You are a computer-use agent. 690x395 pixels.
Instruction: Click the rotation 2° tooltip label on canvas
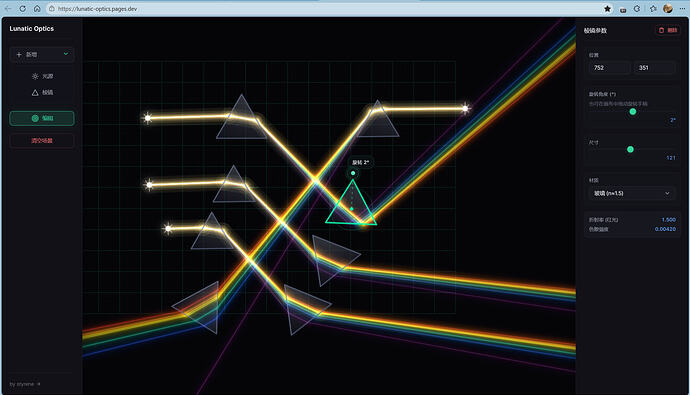click(360, 162)
